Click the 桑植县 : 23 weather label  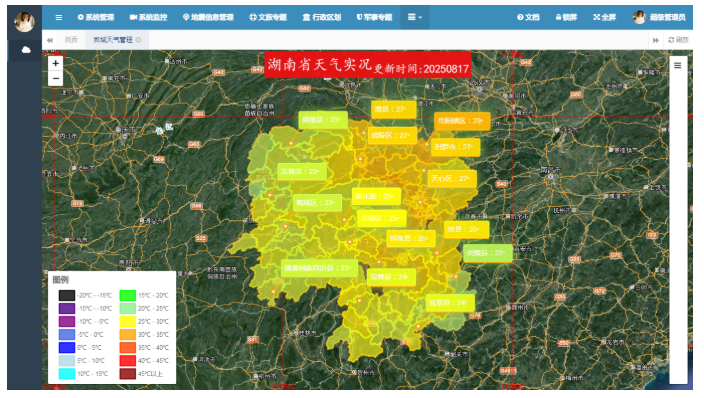tap(323, 120)
